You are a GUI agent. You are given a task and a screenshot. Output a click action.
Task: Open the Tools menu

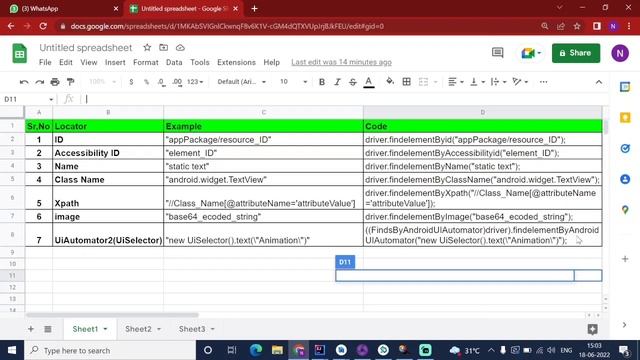click(200, 62)
